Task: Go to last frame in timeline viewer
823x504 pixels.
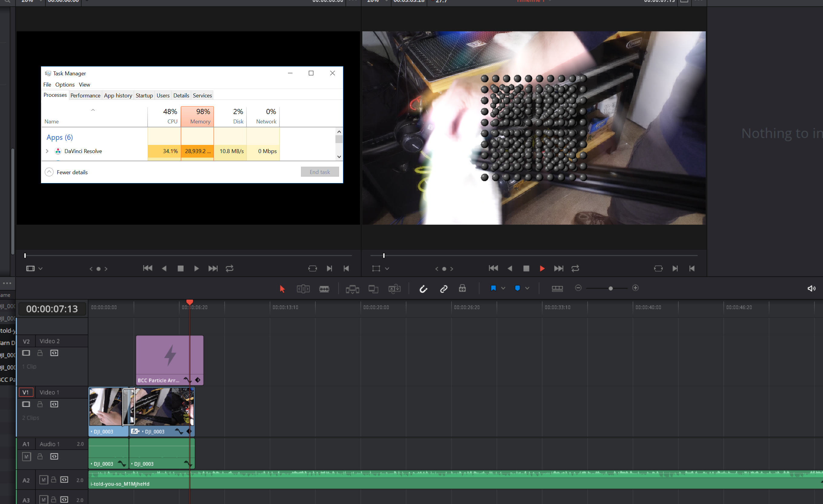Action: click(558, 269)
